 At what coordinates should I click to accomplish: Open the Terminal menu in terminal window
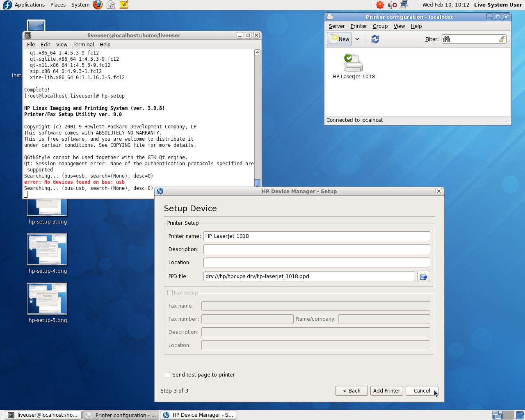[x=83, y=44]
